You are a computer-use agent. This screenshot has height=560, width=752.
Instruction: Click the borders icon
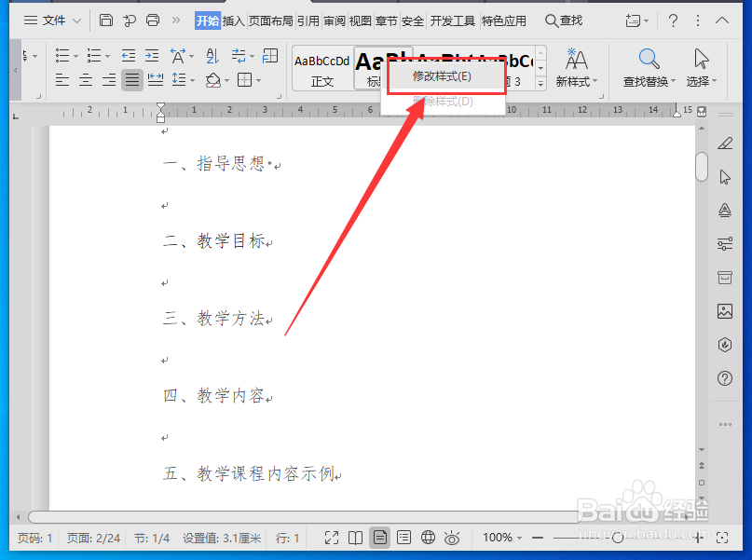pos(244,79)
